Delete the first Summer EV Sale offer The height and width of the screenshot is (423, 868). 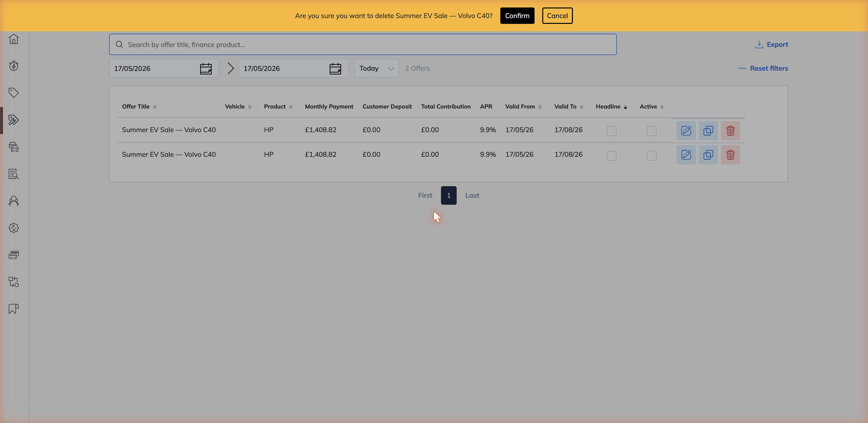(731, 131)
